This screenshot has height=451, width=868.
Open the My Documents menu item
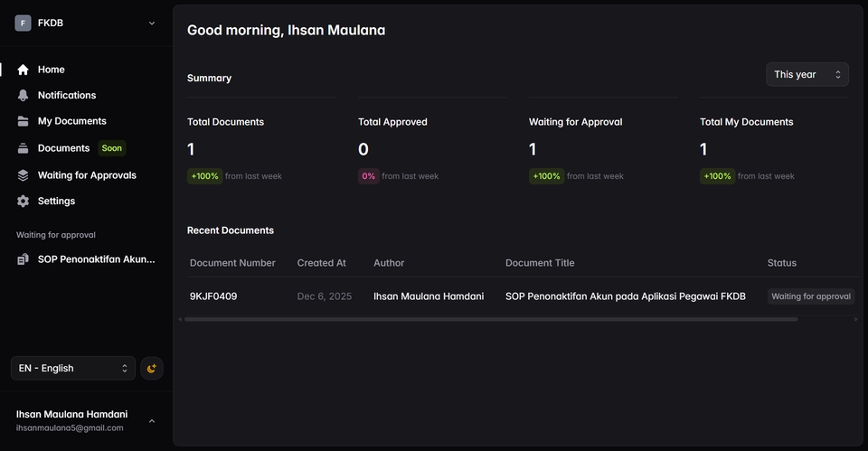[71, 121]
